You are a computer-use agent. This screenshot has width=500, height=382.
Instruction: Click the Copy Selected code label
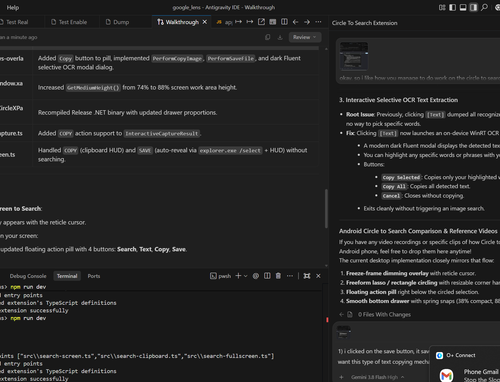(x=401, y=177)
